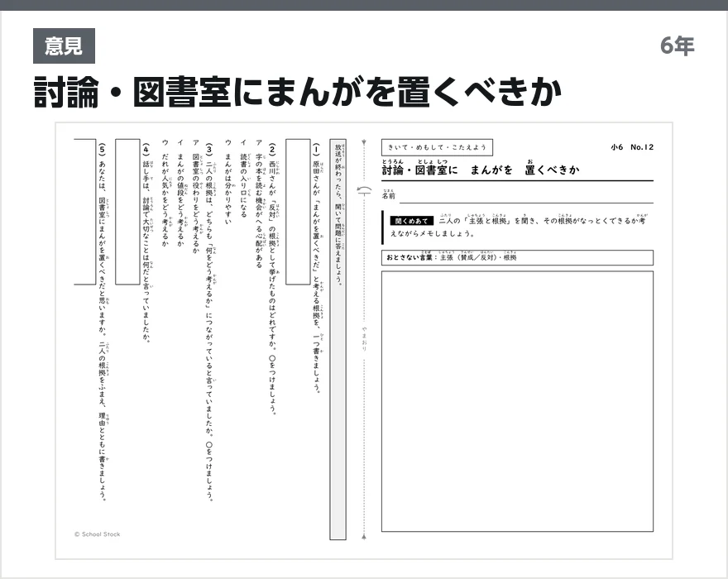
Task: Click the fold arrow icon on dotted line
Action: coord(364,190)
